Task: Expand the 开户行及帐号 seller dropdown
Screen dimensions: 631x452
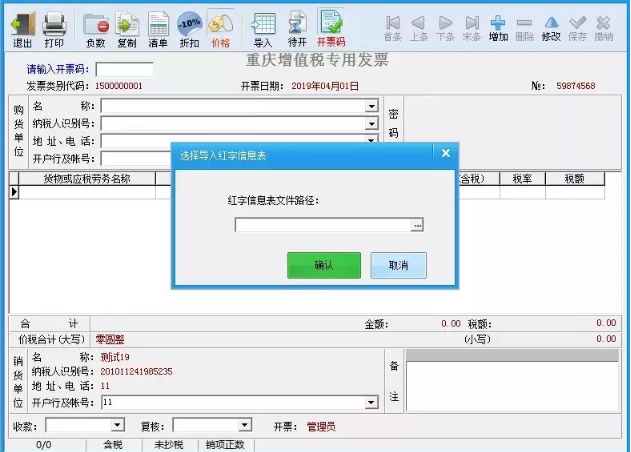Action: point(372,403)
